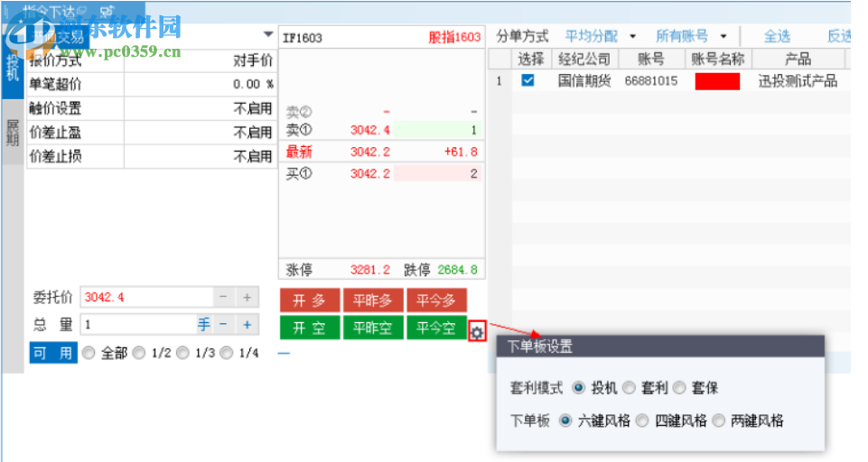Screen dimensions: 868x462
Task: Click the 卖① price 3042.4
Action: click(369, 130)
